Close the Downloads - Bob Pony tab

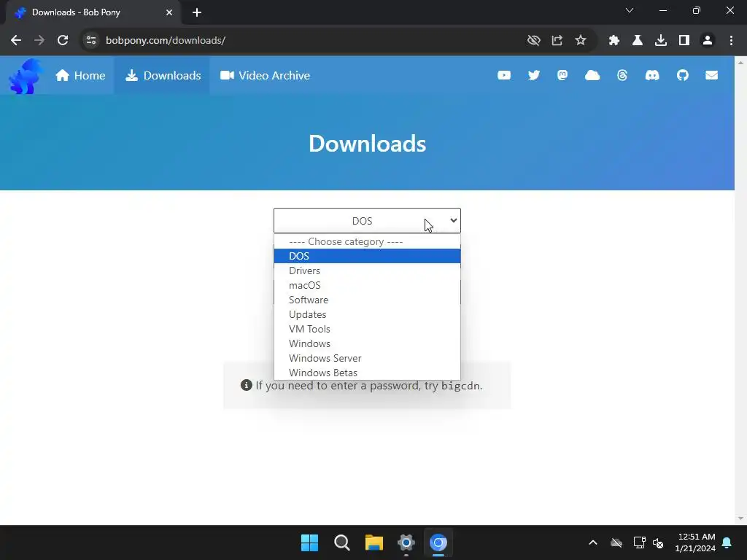[169, 12]
